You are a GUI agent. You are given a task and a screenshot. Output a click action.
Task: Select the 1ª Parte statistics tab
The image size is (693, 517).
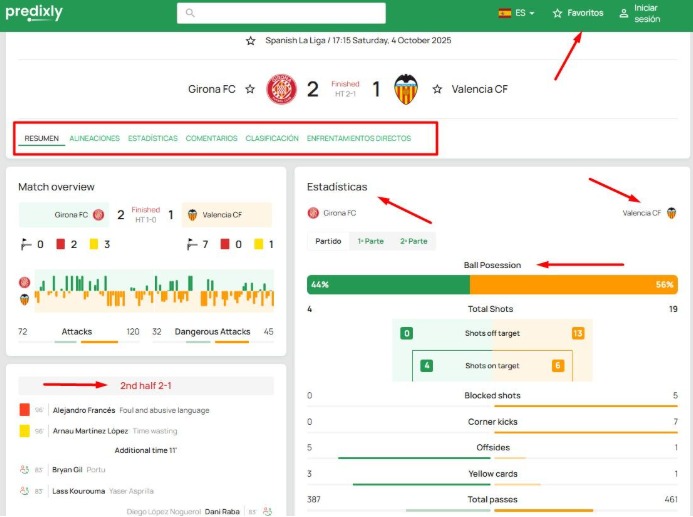click(370, 241)
